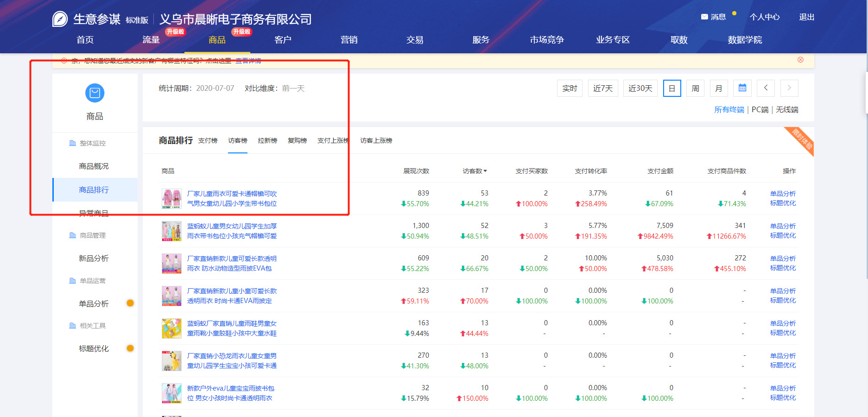Close the yellow notification banner

(x=800, y=60)
